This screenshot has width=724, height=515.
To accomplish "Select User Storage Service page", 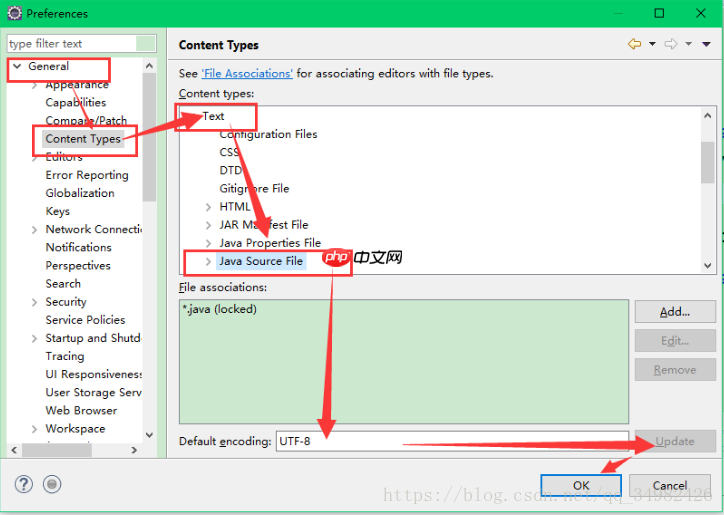I will point(94,393).
